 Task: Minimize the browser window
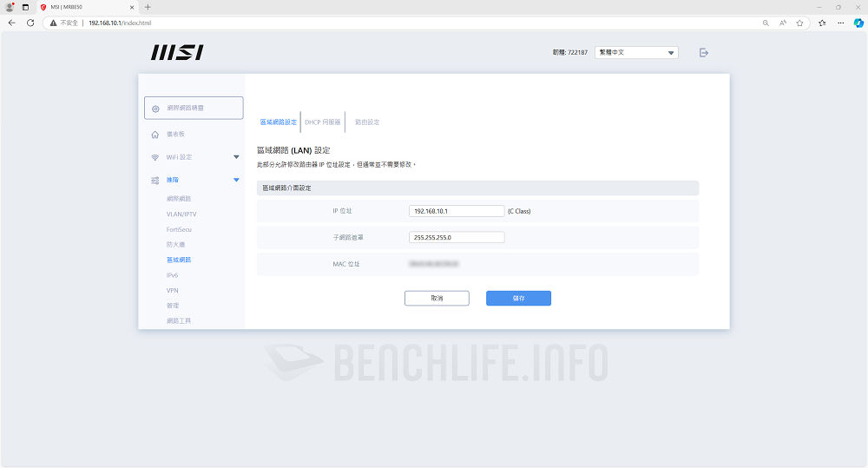tap(819, 7)
